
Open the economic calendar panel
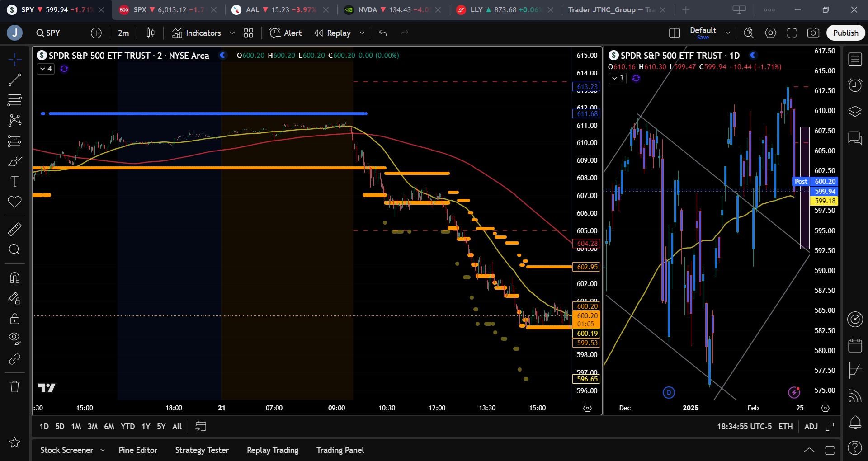coord(855,345)
